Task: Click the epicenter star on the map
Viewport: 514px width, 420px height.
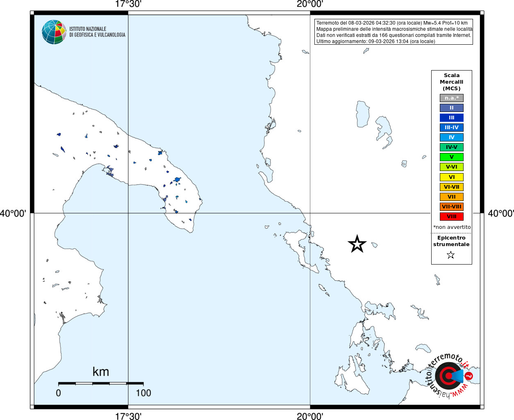Action: coord(357,244)
